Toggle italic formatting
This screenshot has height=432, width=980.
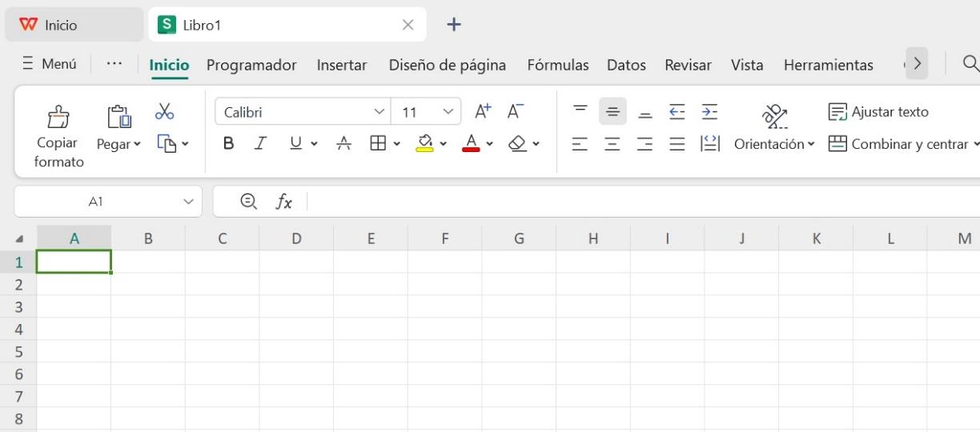[x=260, y=144]
